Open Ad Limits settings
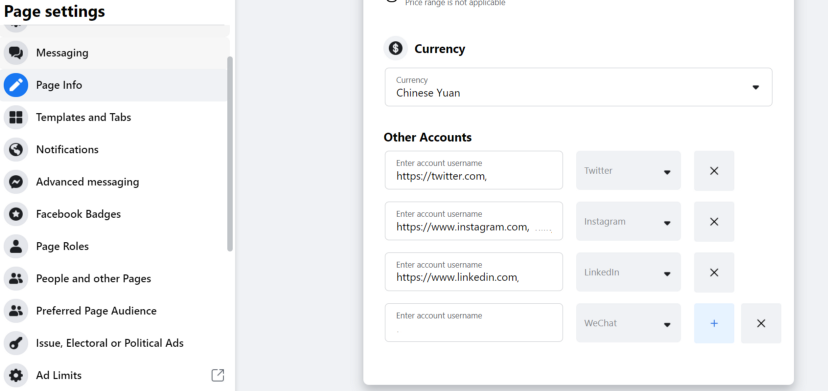The height and width of the screenshot is (391, 828). pos(114,375)
